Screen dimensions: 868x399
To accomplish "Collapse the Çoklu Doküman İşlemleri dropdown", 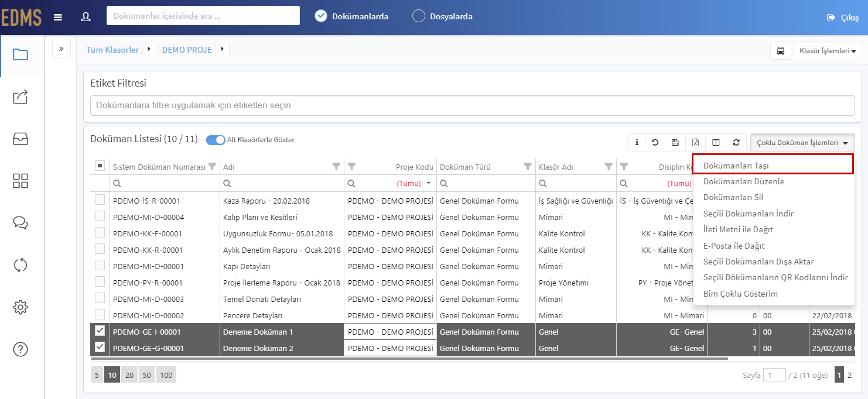I will [802, 143].
